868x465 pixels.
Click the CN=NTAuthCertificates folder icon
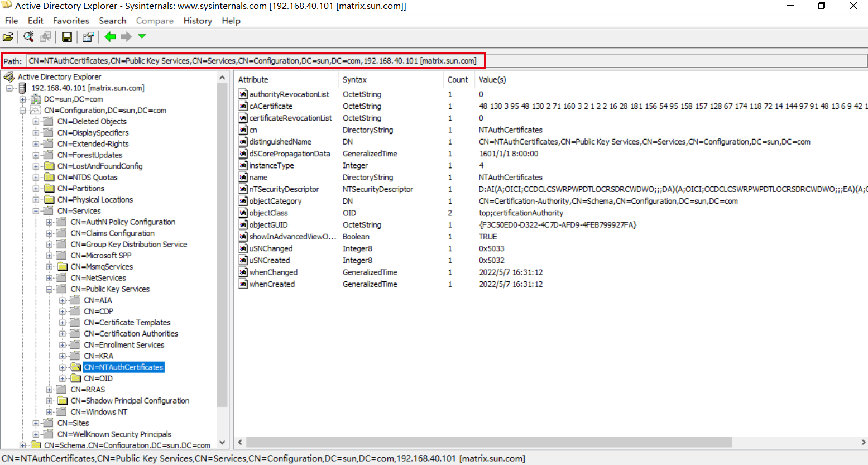coord(75,367)
